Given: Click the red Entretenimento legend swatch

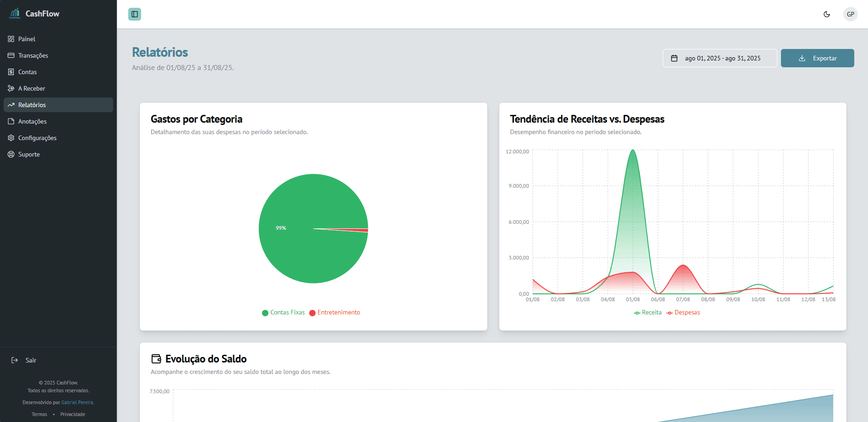Looking at the screenshot, I should 312,313.
